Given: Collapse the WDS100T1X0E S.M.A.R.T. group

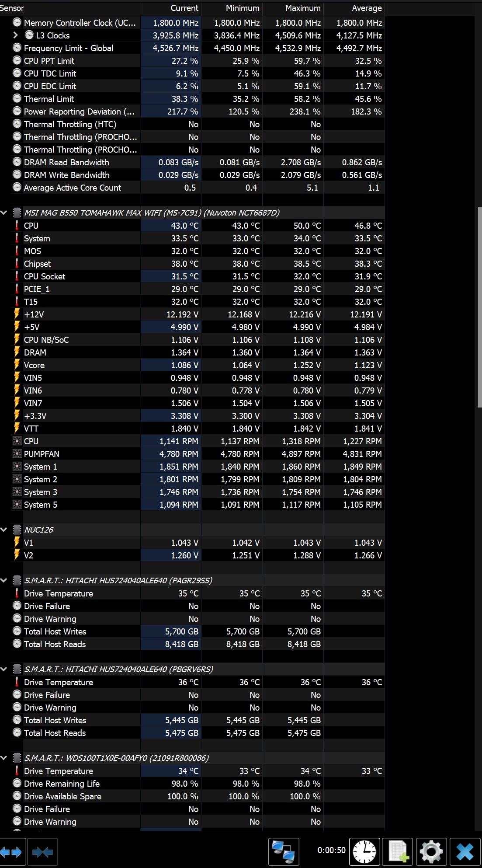Looking at the screenshot, I should 4,758.
